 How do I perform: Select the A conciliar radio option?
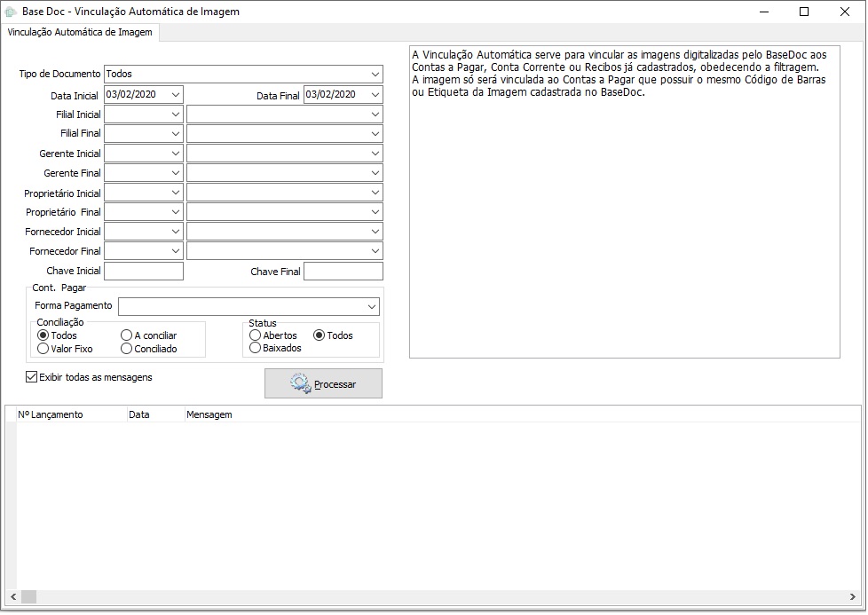126,335
